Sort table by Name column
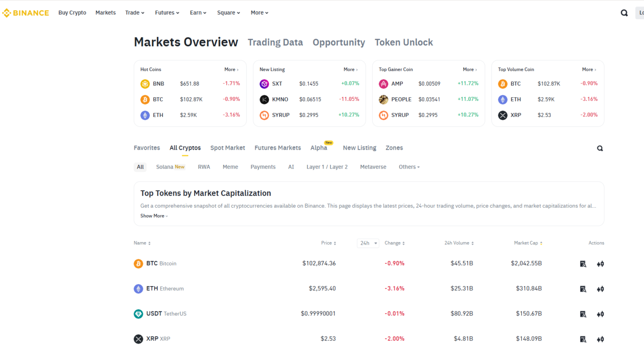This screenshot has width=644, height=345. [x=142, y=243]
